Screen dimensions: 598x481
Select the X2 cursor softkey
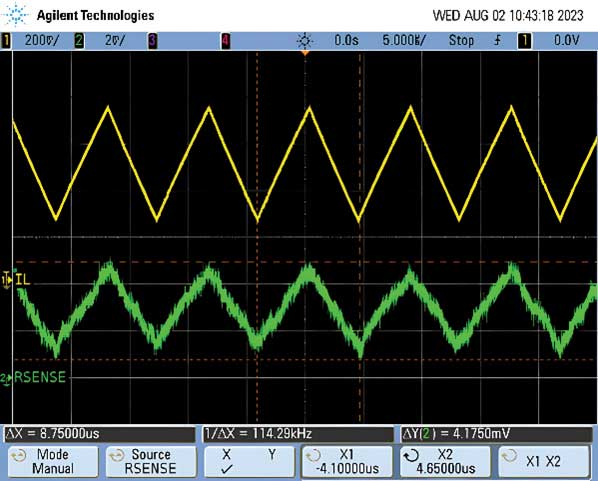445,462
